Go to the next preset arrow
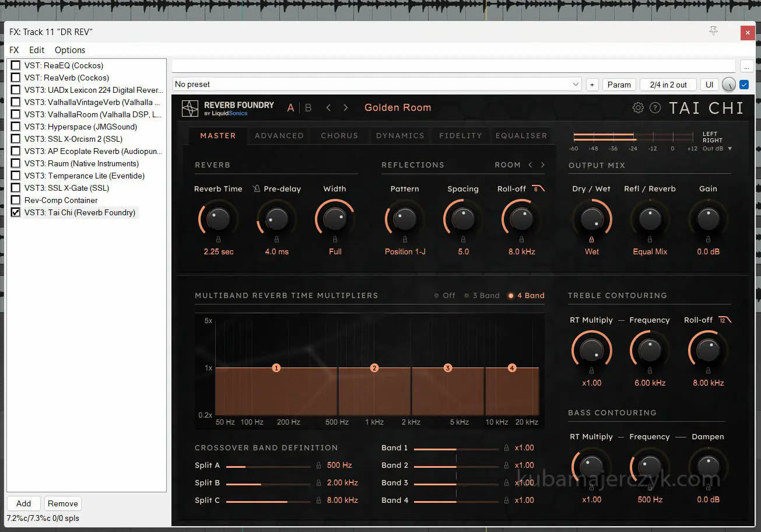This screenshot has width=761, height=532. coord(346,108)
